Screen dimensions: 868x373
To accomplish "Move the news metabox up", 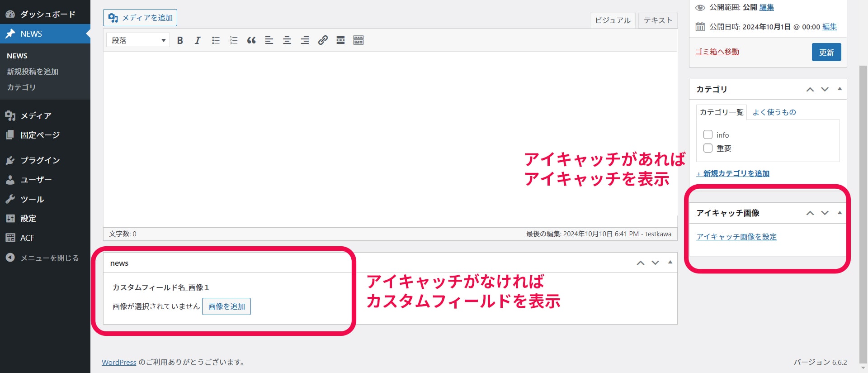I will (x=641, y=263).
